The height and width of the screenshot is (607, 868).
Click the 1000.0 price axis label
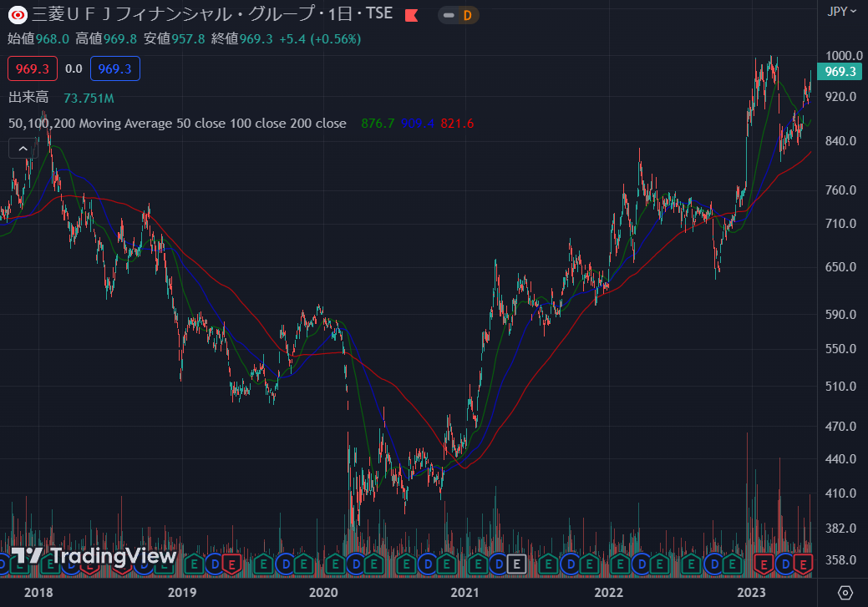844,55
